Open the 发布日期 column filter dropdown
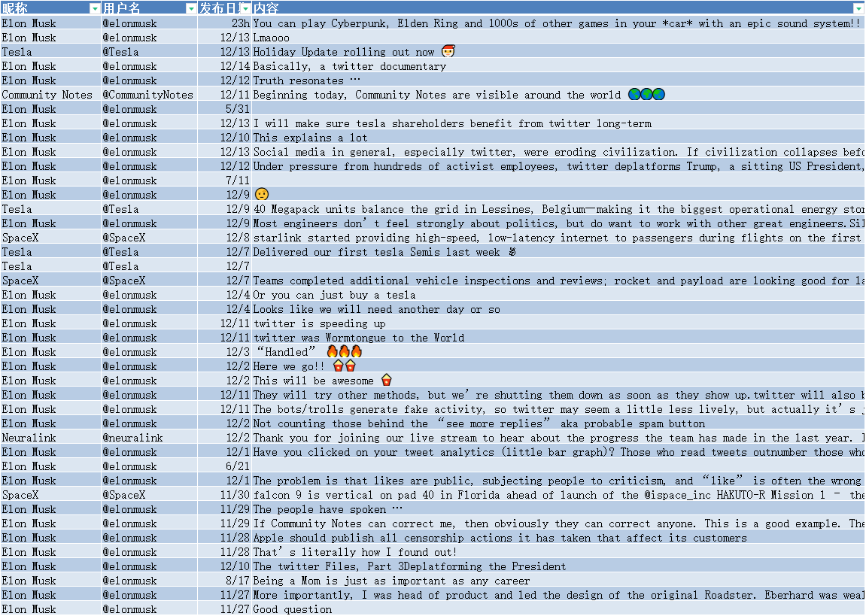Screen dimensions: 866x616 (247, 9)
